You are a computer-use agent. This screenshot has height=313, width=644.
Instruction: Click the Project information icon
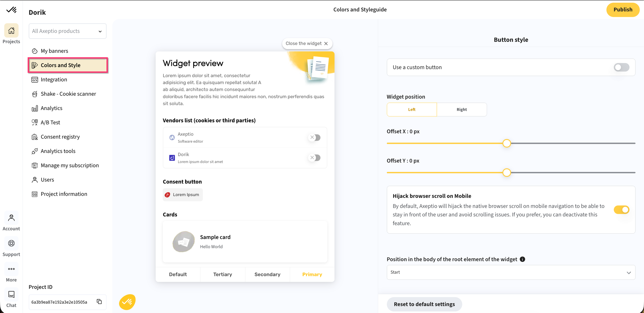(35, 194)
